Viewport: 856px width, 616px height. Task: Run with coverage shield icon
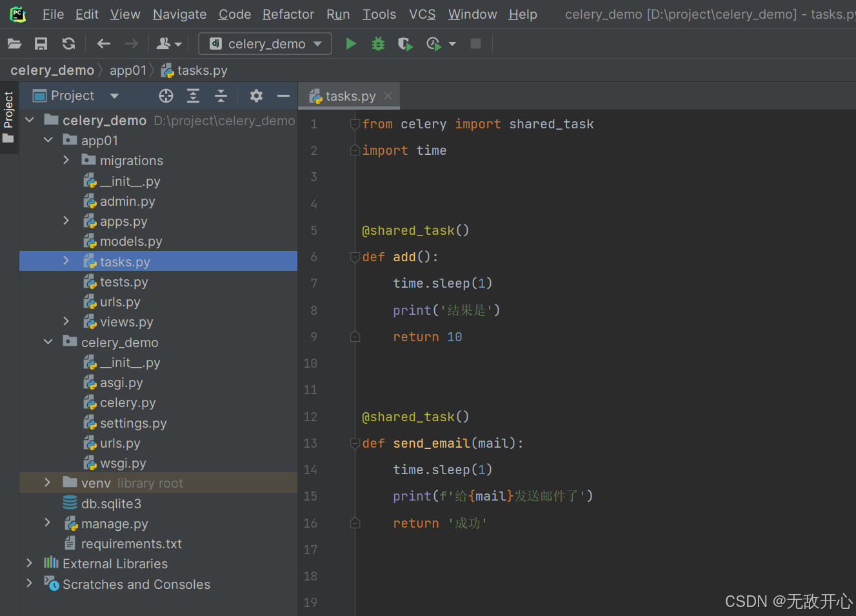pyautogui.click(x=405, y=44)
